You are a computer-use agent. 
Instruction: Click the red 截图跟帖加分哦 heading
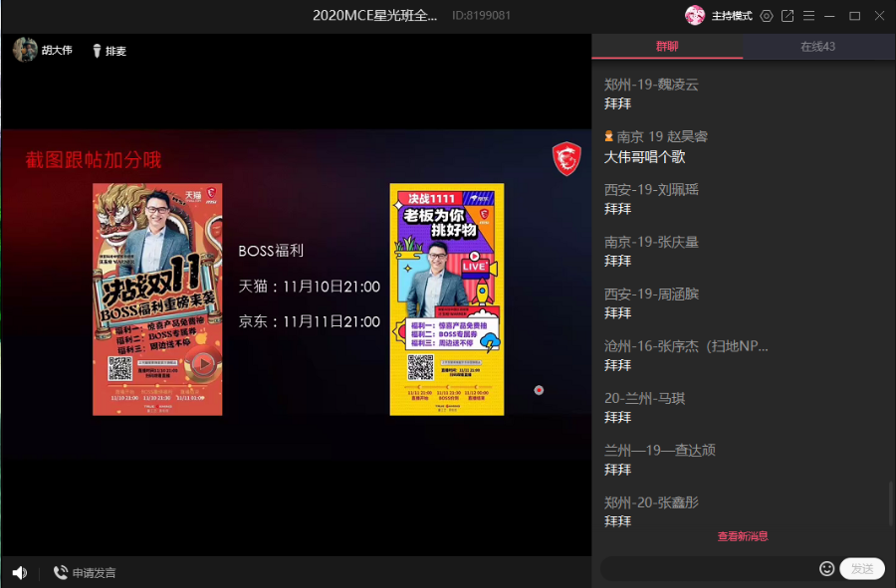tap(94, 160)
